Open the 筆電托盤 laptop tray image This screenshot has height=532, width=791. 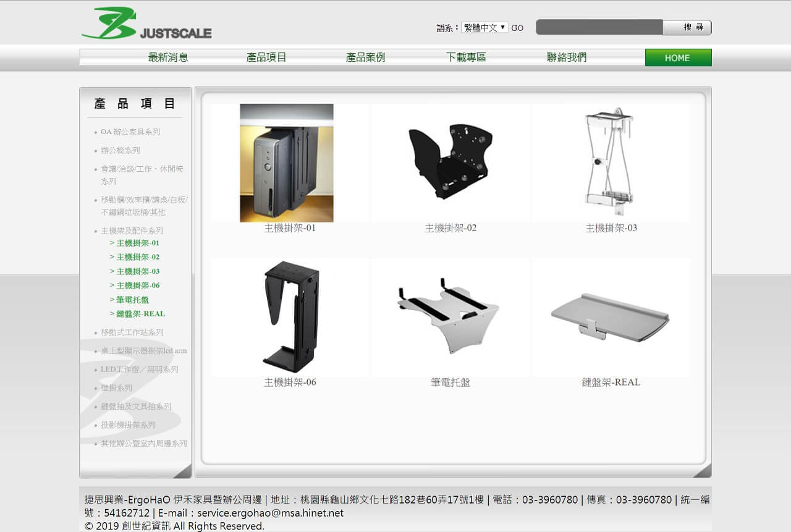(449, 317)
